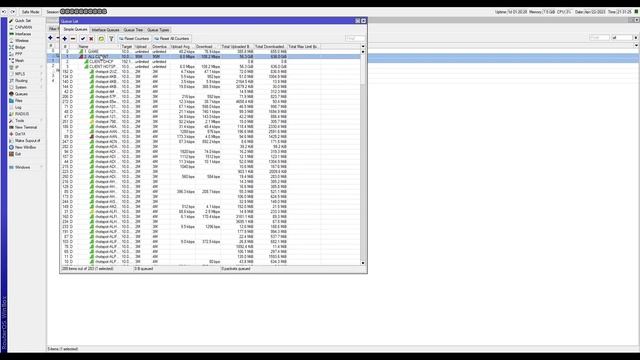Open Queues from the sidebar

point(21,94)
